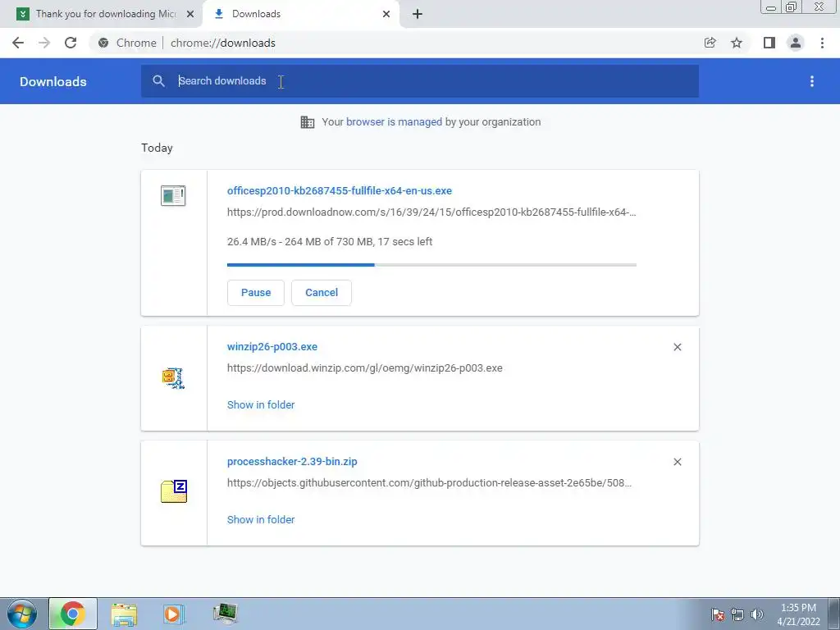This screenshot has height=630, width=840.
Task: Click the Downloads page title
Action: pyautogui.click(x=53, y=81)
